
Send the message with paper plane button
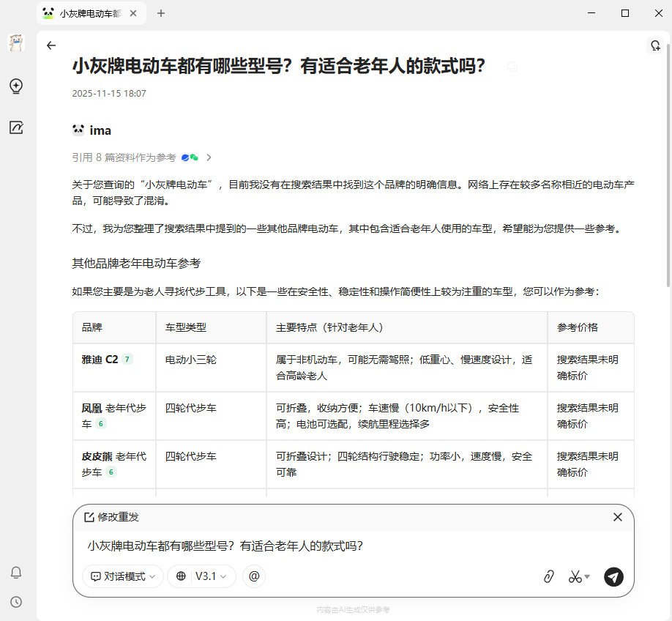(x=613, y=576)
